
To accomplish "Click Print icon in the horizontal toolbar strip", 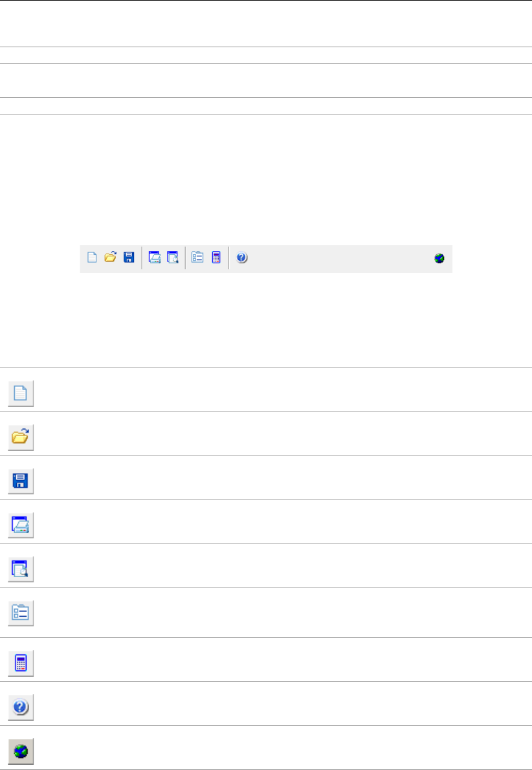I will pos(155,258).
